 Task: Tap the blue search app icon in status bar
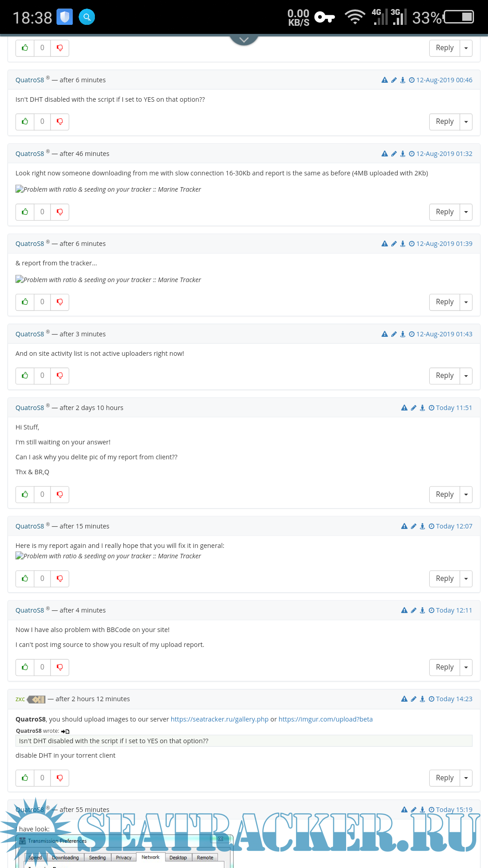[x=87, y=17]
